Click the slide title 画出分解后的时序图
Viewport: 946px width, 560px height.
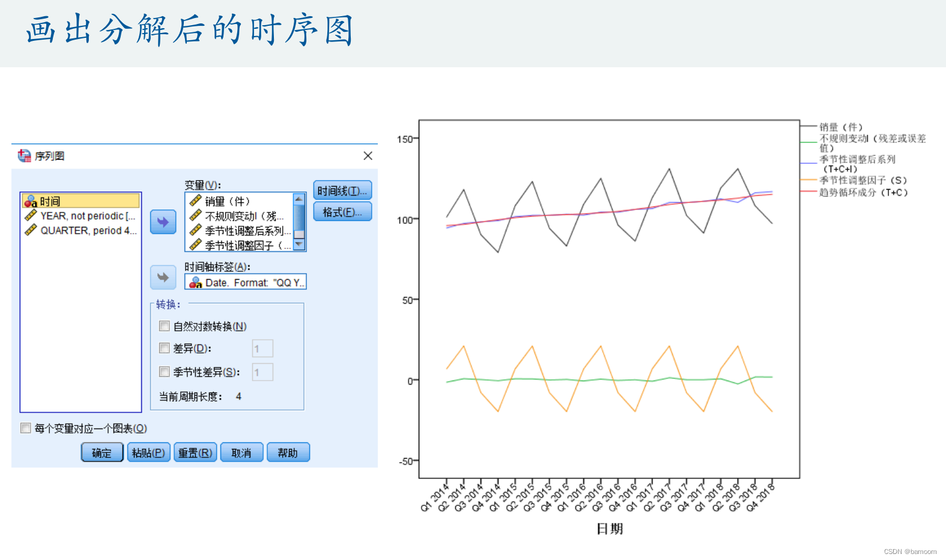[190, 30]
